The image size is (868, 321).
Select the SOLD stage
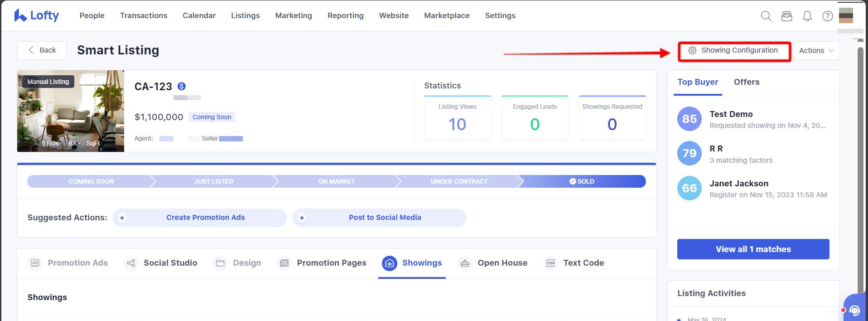[x=582, y=181]
